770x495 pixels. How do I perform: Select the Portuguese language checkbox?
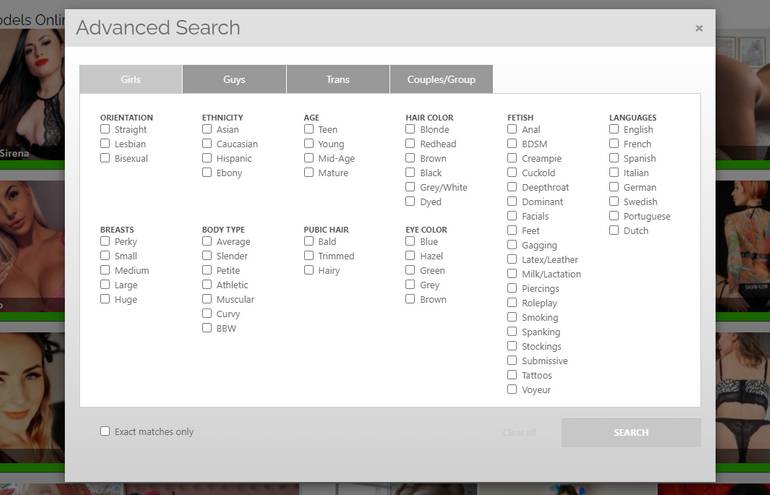pyautogui.click(x=614, y=216)
